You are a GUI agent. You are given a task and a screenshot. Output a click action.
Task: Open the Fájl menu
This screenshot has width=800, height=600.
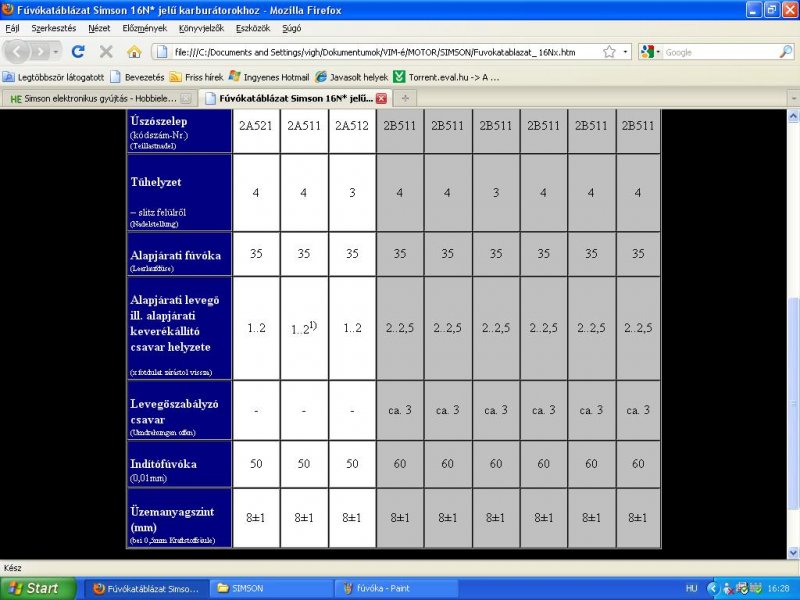(x=12, y=28)
